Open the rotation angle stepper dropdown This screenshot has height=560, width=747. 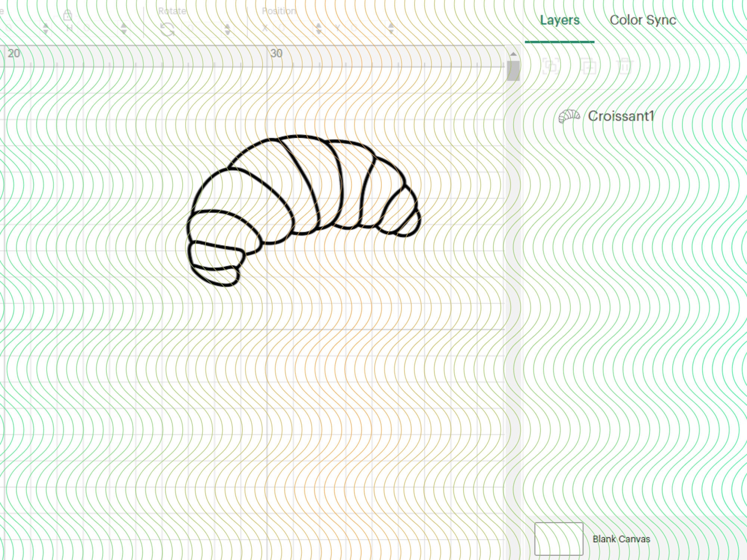pyautogui.click(x=227, y=29)
